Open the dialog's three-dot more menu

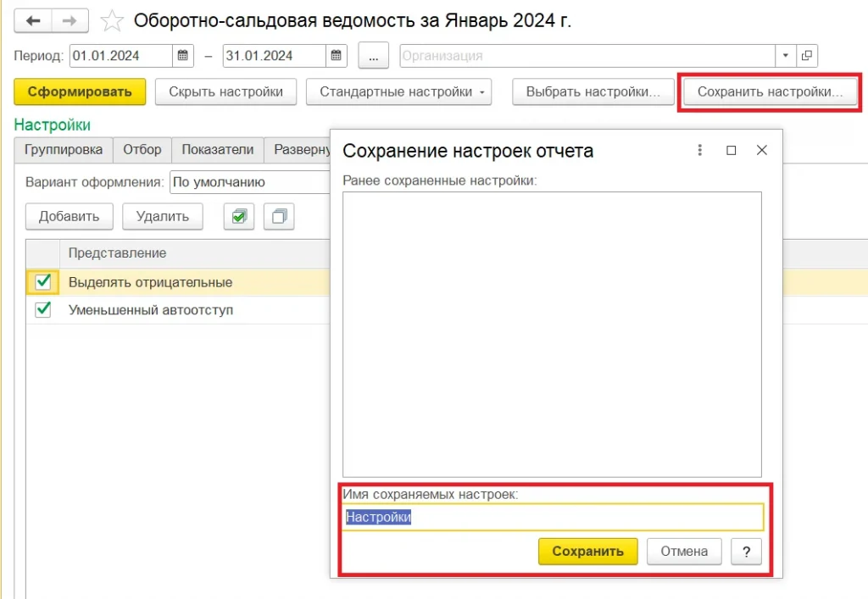[x=700, y=150]
